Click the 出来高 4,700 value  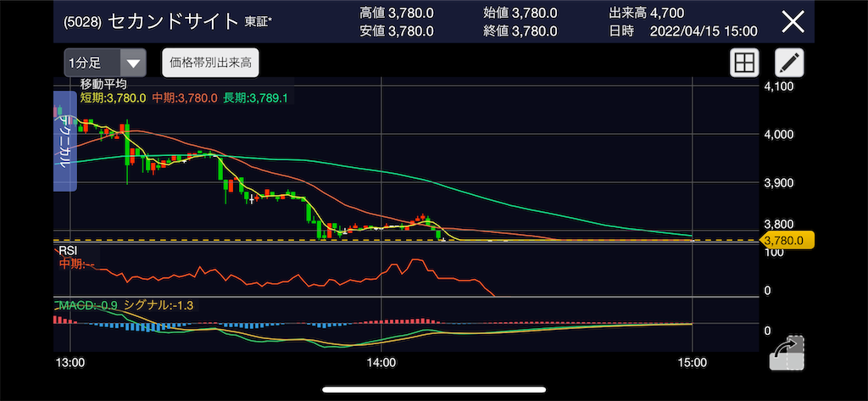click(x=646, y=13)
